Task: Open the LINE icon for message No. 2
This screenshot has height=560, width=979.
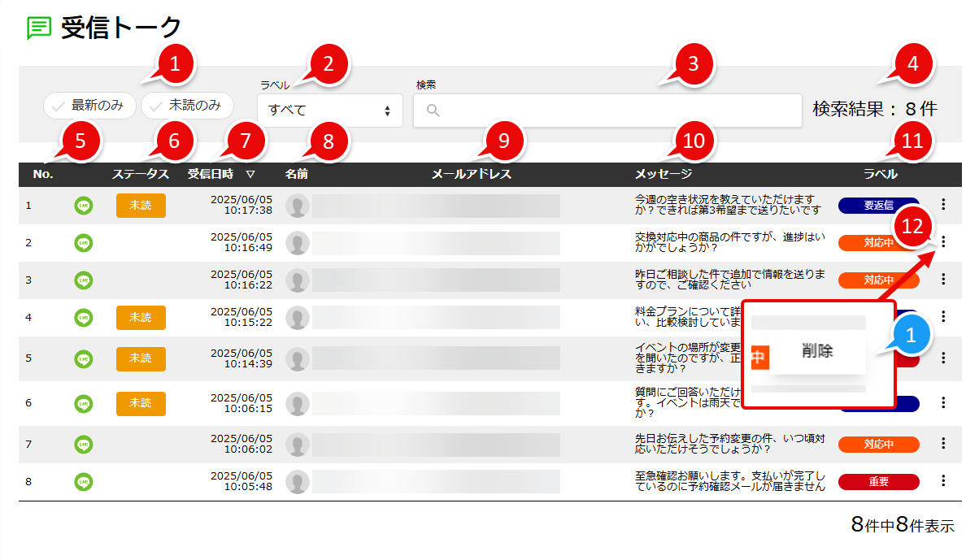Action: click(83, 242)
